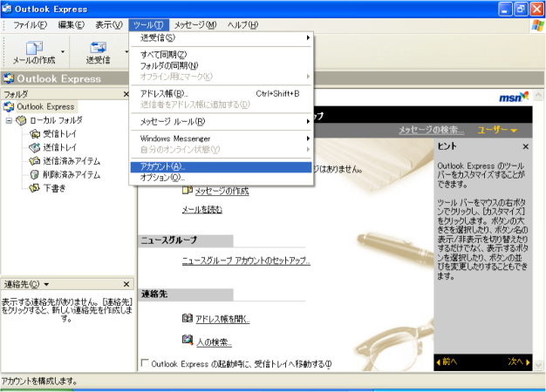Viewport: 546px width, 392px height.
Task: Click the メールの作成 toolbar icon
Action: coord(34,48)
